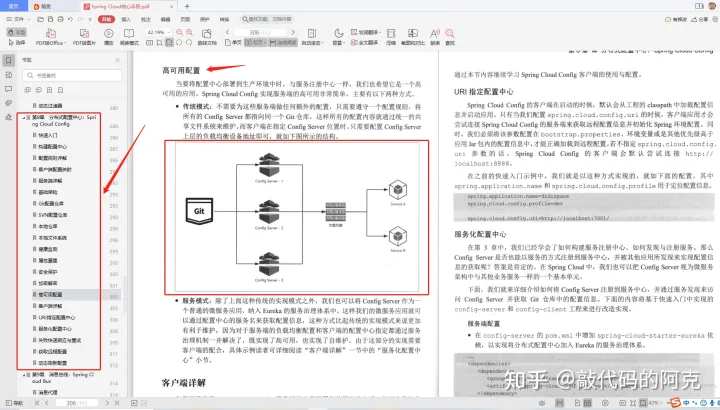720x410 pixels.
Task: Save document with floppy disk icon
Action: coord(51,19)
